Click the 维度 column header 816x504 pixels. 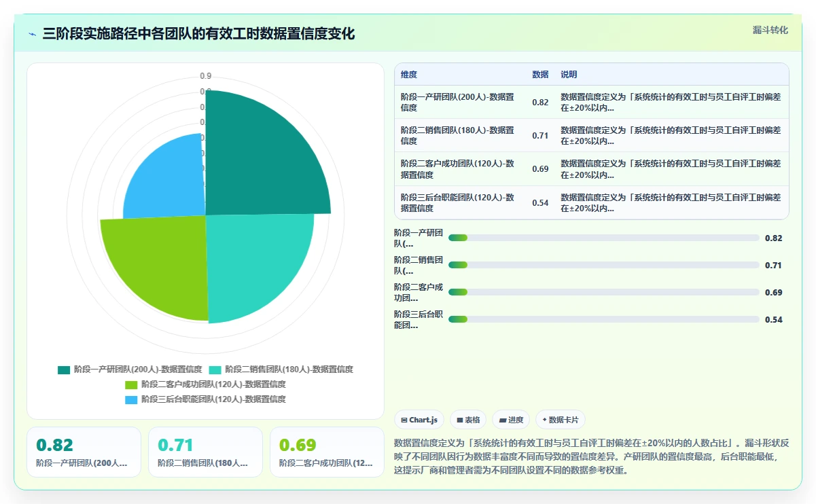click(409, 75)
